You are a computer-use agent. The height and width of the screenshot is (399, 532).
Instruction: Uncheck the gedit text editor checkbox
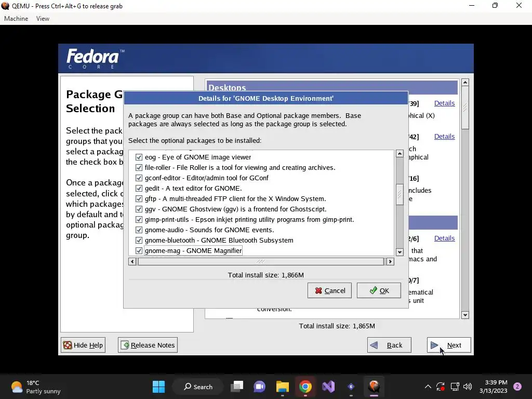click(x=139, y=188)
